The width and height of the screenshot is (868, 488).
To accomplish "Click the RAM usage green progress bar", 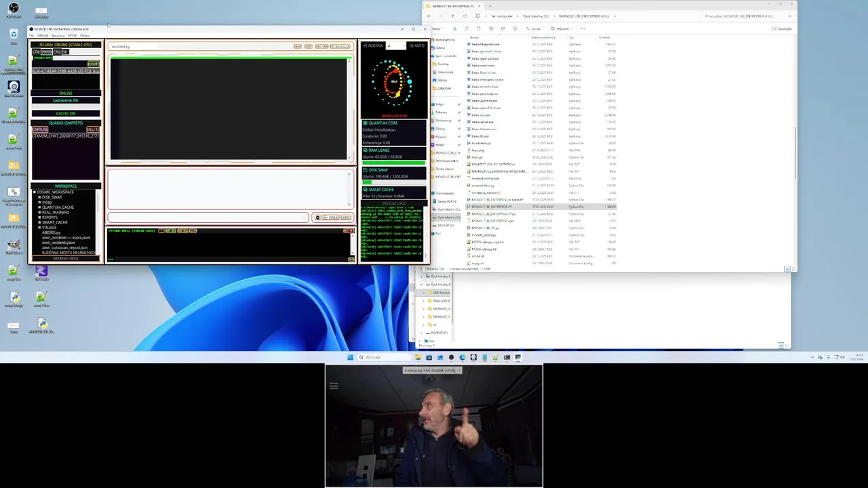I will coord(394,163).
